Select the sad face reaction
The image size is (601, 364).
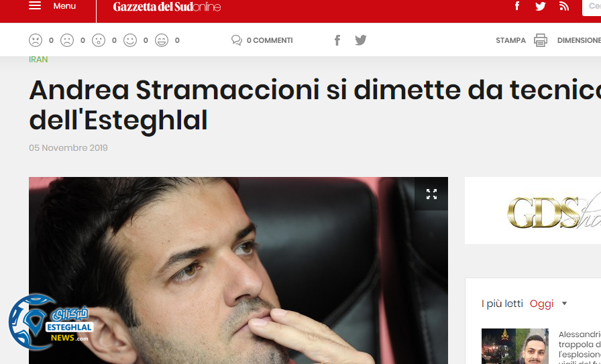tap(67, 40)
